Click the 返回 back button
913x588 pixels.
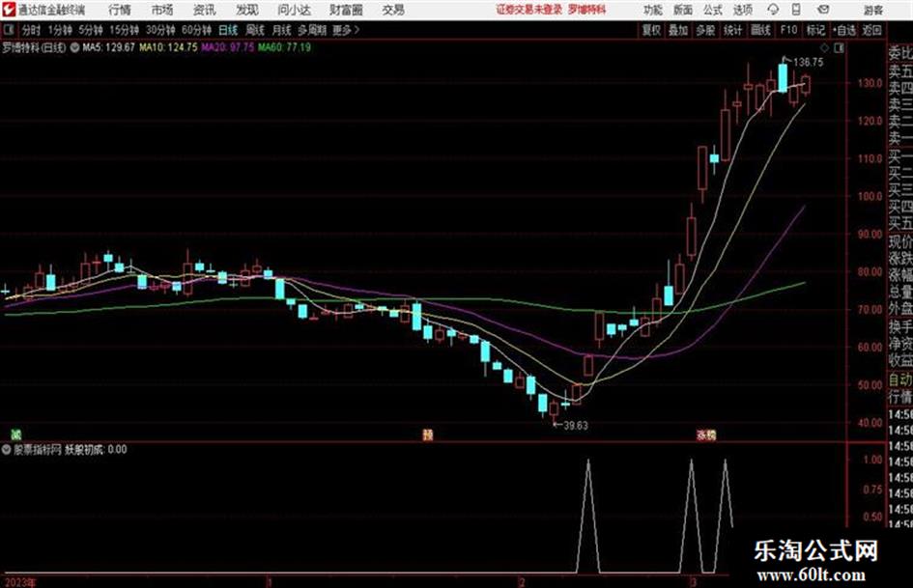[x=871, y=30]
